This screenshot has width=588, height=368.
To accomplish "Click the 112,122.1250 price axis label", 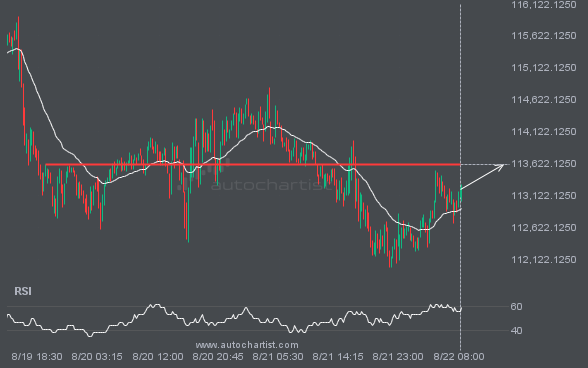I will [x=544, y=260].
